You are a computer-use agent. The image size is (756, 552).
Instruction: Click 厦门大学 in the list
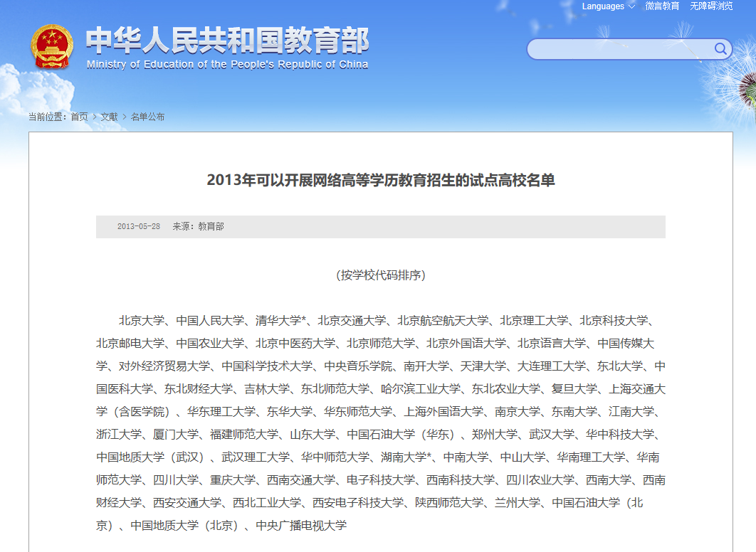point(176,435)
